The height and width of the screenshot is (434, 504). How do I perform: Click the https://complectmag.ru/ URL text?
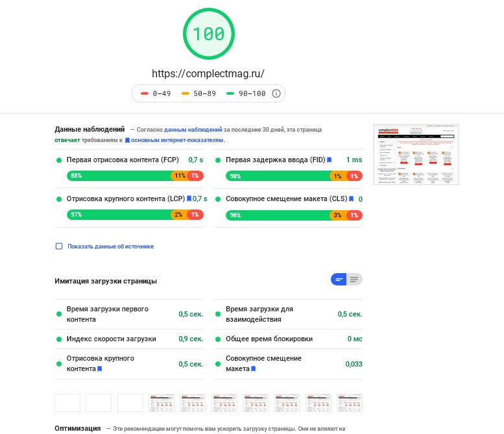click(208, 73)
